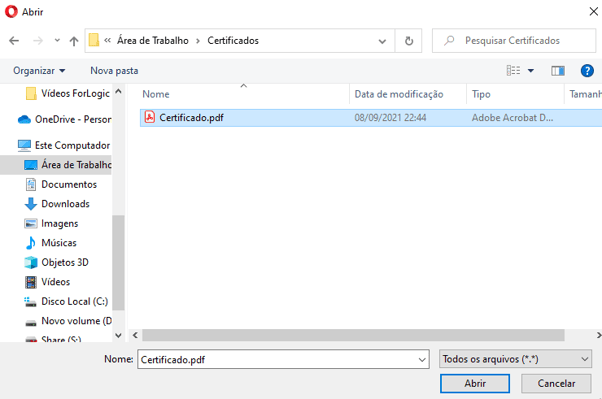Image resolution: width=602 pixels, height=399 pixels.
Task: Click the Cancelar button
Action: tap(556, 383)
